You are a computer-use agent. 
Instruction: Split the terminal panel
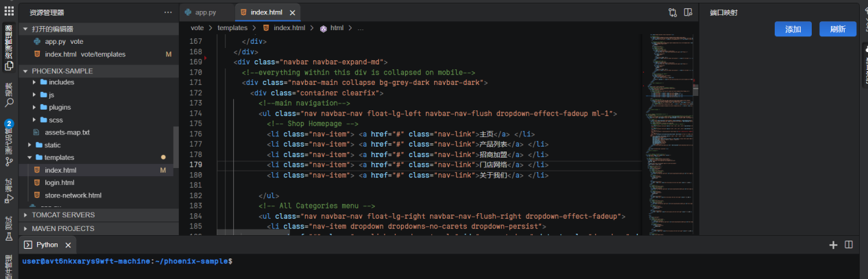848,245
